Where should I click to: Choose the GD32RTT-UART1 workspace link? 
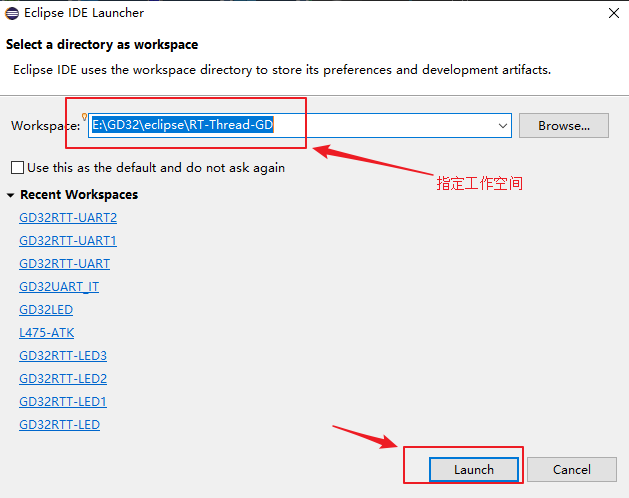click(68, 241)
